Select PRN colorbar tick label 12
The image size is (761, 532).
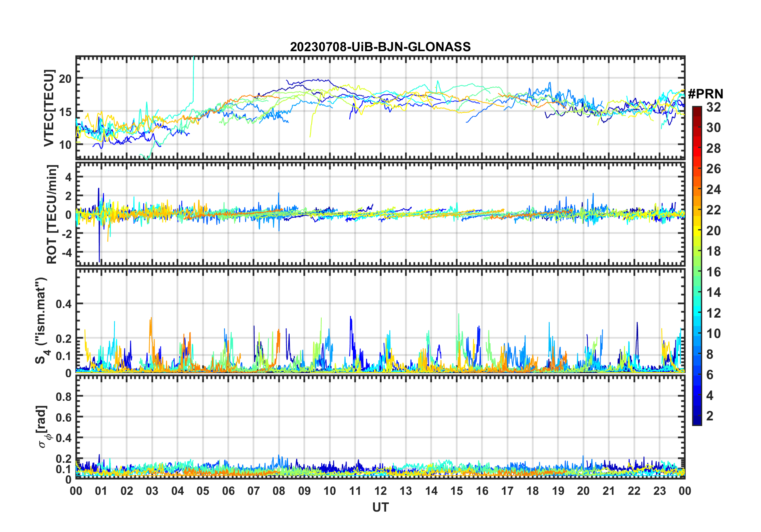713,313
